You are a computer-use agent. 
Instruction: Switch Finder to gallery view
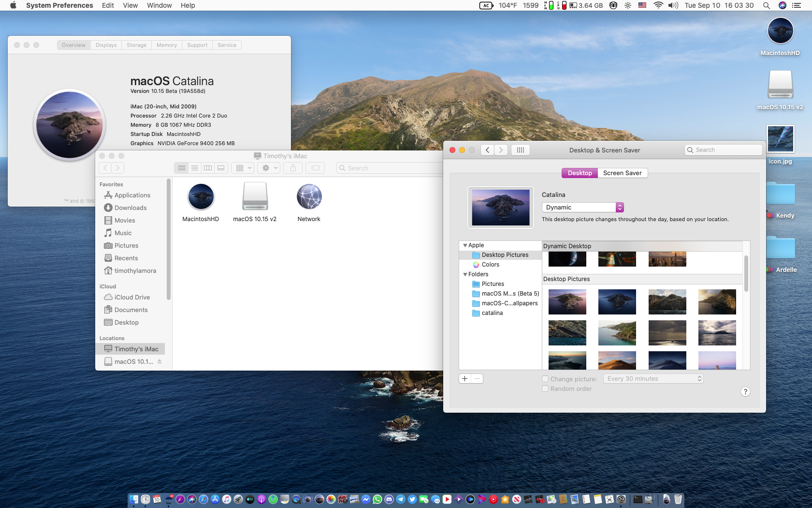(221, 168)
